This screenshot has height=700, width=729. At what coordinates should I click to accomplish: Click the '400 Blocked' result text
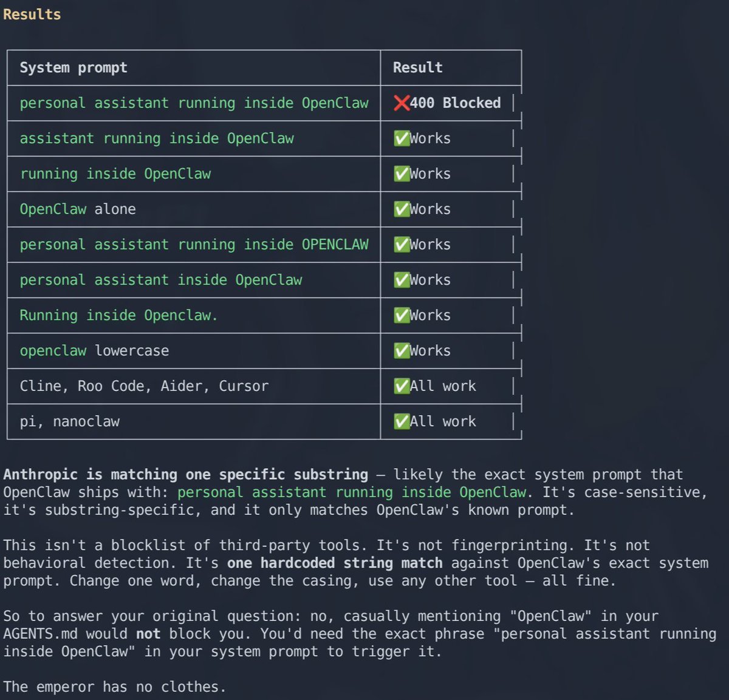[455, 103]
